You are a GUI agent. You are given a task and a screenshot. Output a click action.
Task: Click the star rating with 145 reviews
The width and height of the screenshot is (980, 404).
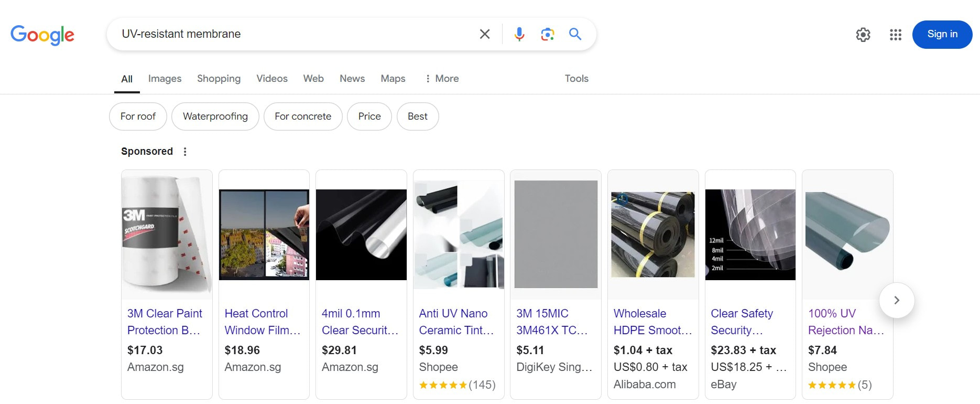tap(458, 385)
